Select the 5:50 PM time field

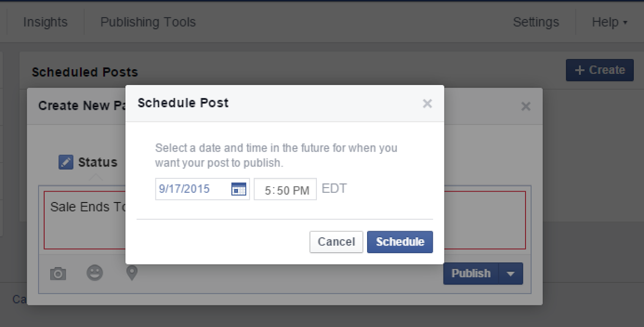coord(285,189)
